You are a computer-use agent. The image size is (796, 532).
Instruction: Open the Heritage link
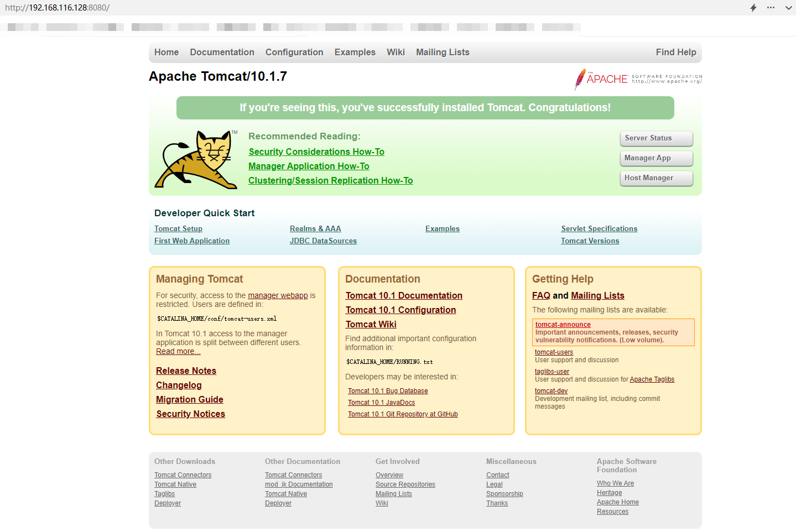pos(610,493)
